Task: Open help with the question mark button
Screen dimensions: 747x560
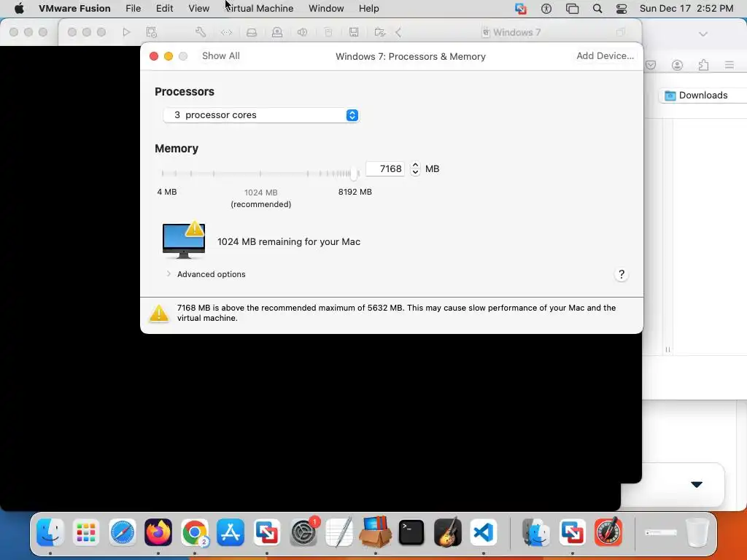Action: [622, 274]
